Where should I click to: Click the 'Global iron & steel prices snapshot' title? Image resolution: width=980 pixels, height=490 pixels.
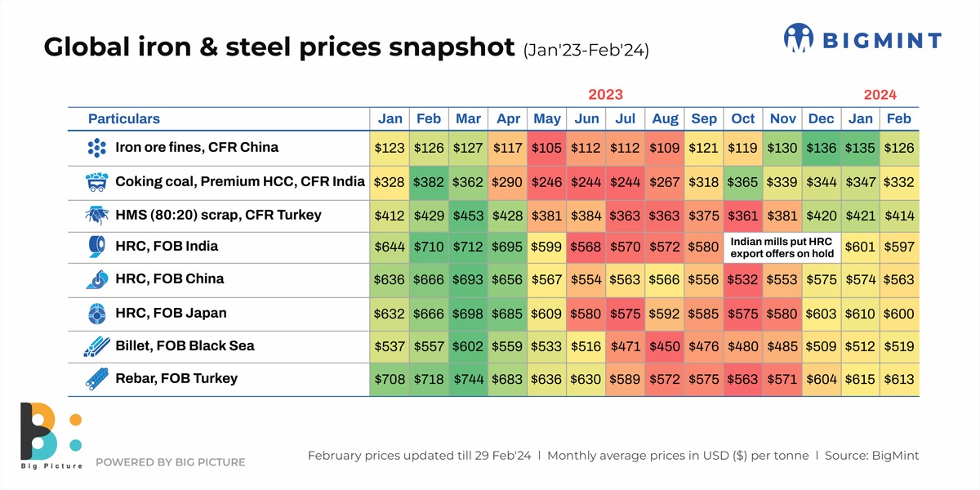tap(279, 47)
